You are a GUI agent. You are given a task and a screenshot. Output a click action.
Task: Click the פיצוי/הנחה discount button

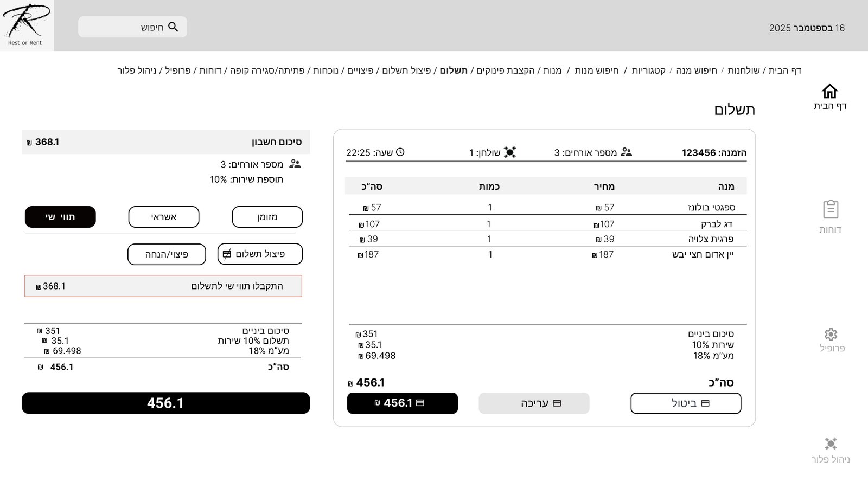pyautogui.click(x=167, y=254)
